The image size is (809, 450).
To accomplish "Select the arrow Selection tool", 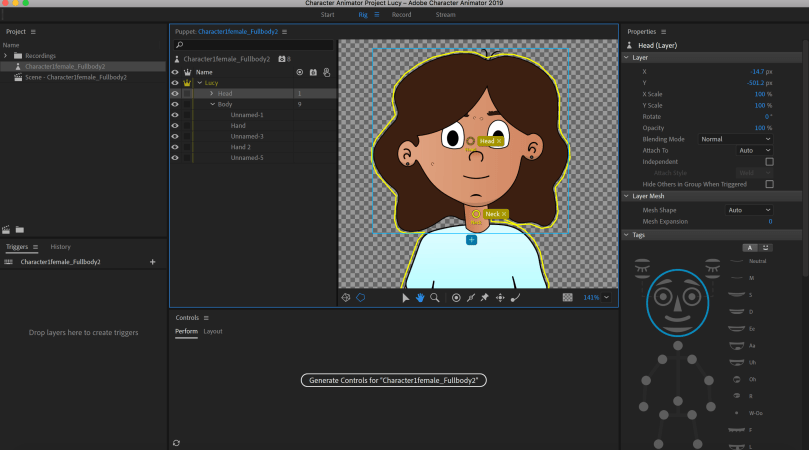I will pyautogui.click(x=406, y=298).
